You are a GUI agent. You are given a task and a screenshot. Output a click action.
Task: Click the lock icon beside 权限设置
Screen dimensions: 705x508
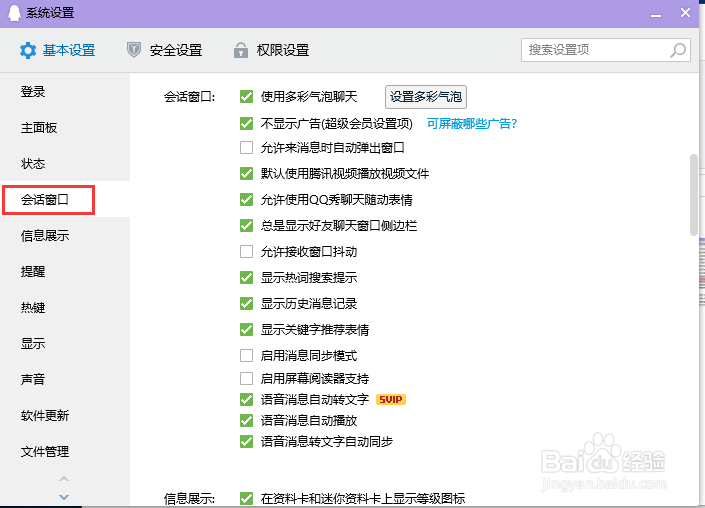coord(241,50)
